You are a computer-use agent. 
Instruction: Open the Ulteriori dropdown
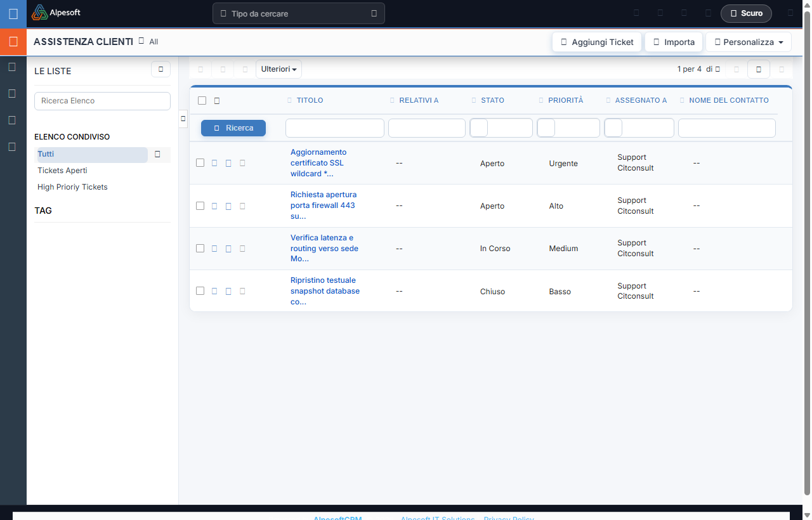point(278,69)
